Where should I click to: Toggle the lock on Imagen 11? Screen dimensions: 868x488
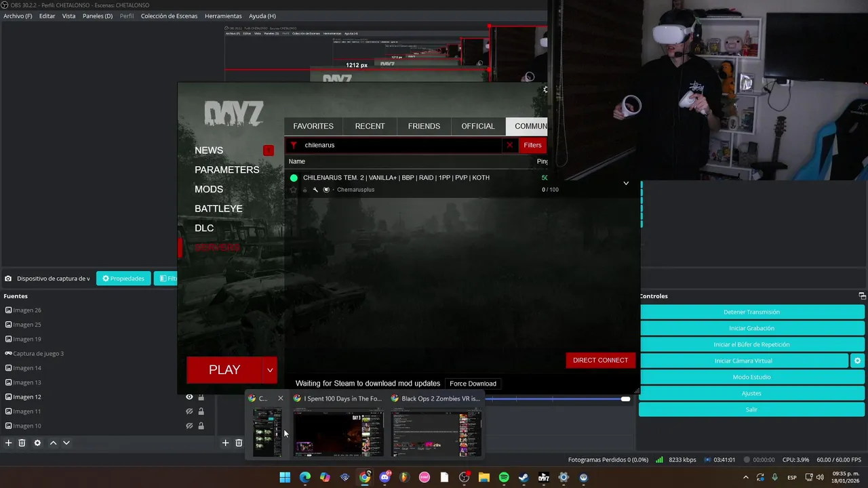pos(201,411)
